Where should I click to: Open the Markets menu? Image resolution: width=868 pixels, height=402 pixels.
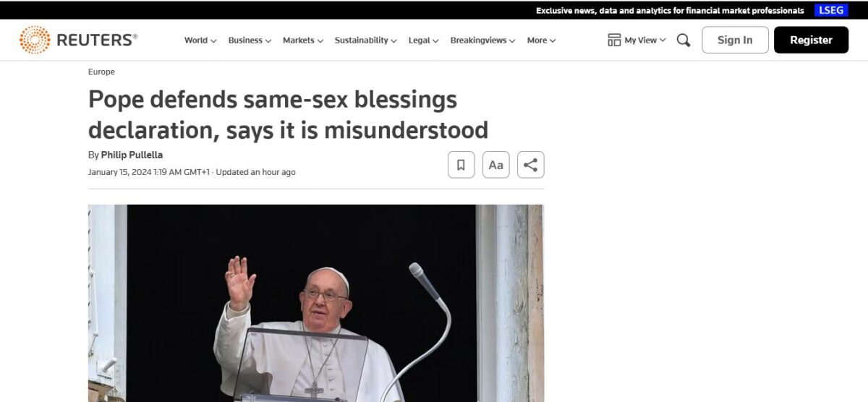click(x=303, y=40)
